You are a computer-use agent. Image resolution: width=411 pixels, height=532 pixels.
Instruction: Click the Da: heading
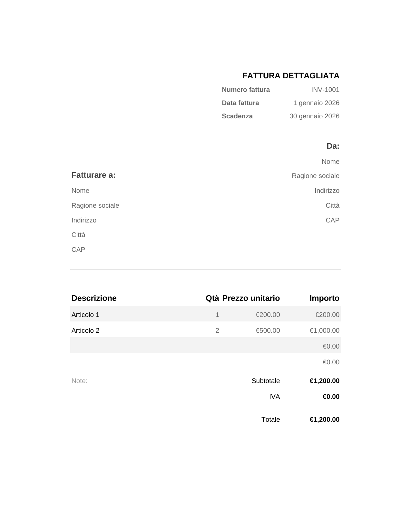coord(333,146)
